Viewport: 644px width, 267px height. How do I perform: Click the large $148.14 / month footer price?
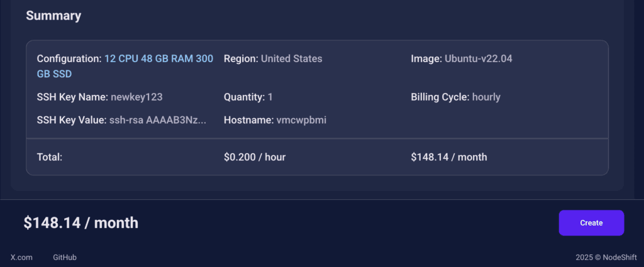[81, 222]
